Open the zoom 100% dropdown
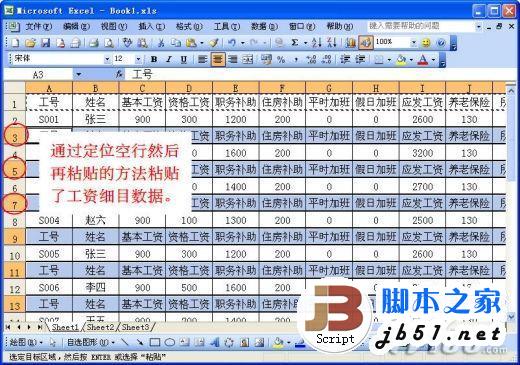Viewport: 520px width, 365px height. tap(413, 42)
